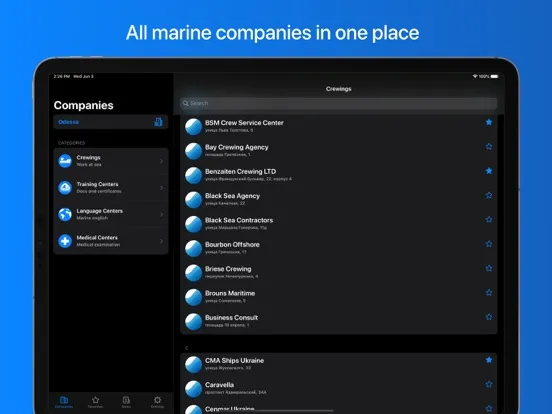Tap the BSM Crew Service Center logo
This screenshot has width=552, height=414.
point(193,127)
